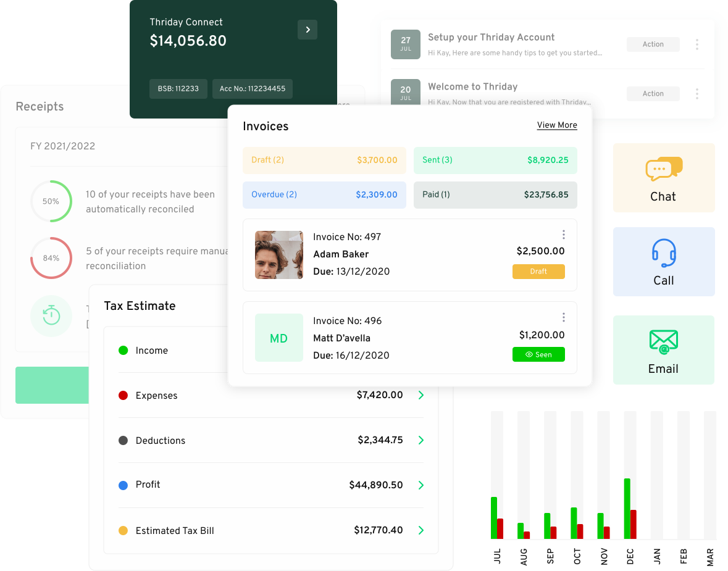Click the 50% reconciliation progress ring
The image size is (728, 571).
click(51, 201)
